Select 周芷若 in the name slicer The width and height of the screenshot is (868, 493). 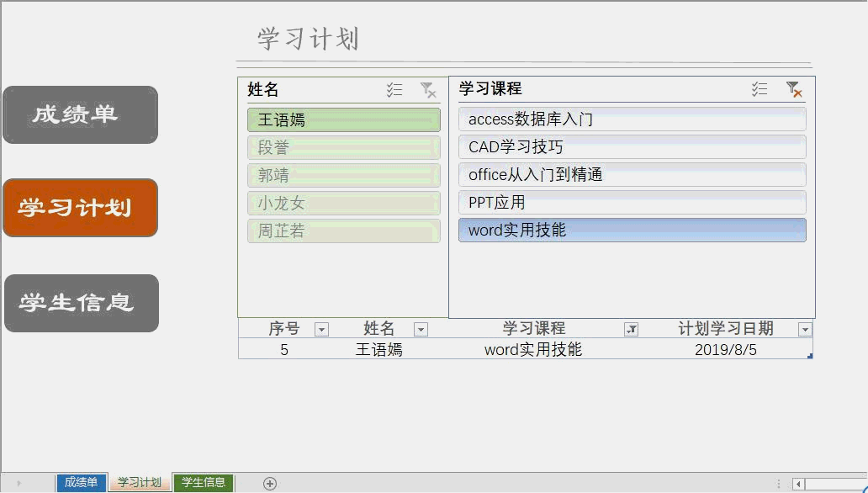(x=344, y=231)
